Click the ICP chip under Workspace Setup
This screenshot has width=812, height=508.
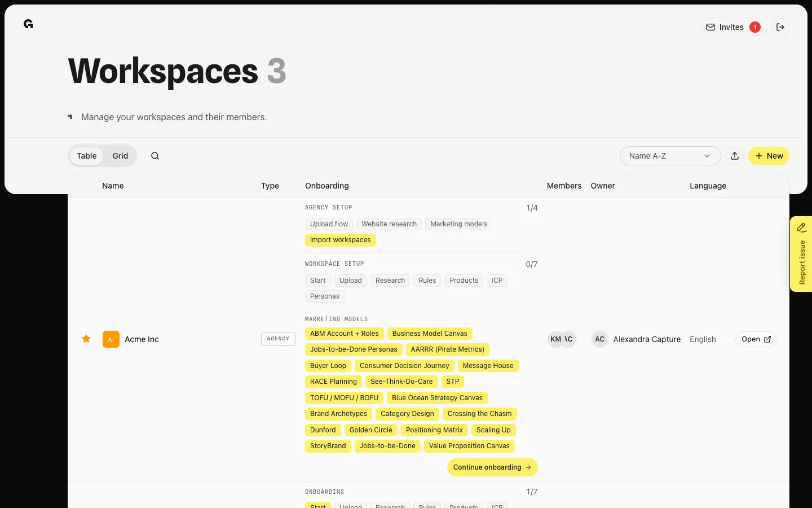497,281
